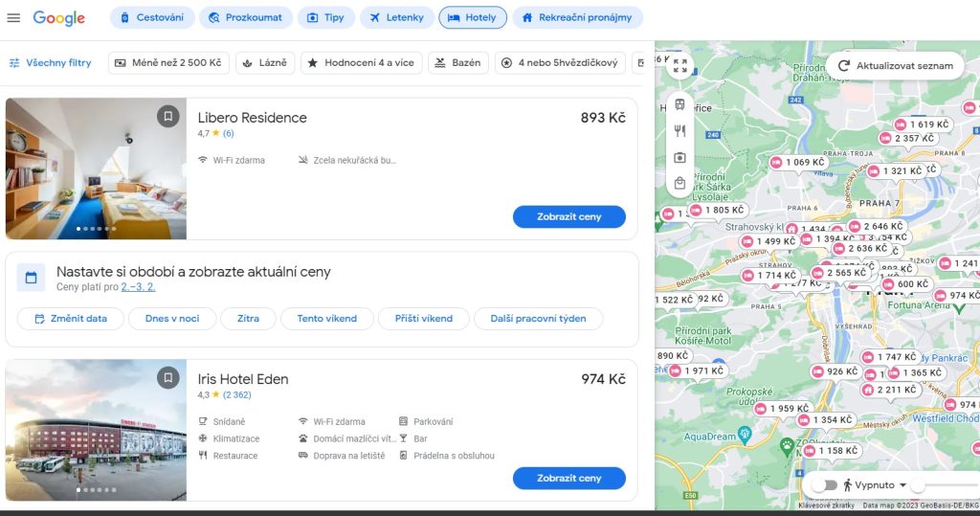Open the Cestování tab
Screen dimensions: 980x516
click(x=152, y=17)
